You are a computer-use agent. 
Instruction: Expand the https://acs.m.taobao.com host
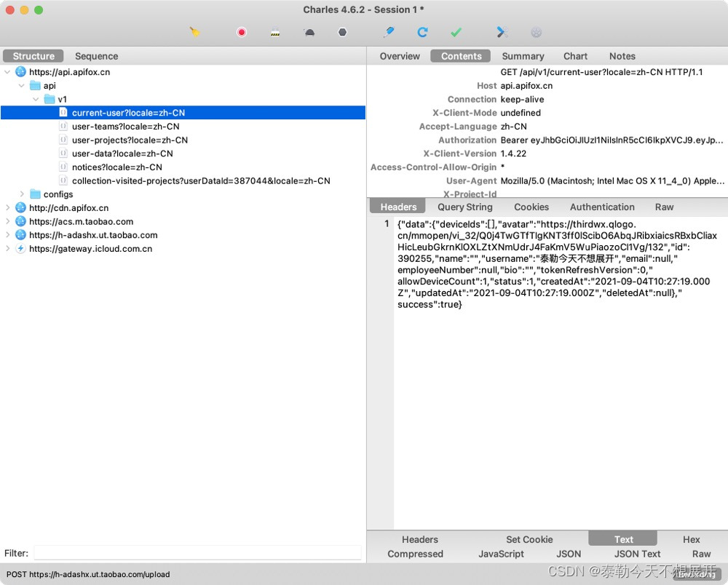[7, 221]
